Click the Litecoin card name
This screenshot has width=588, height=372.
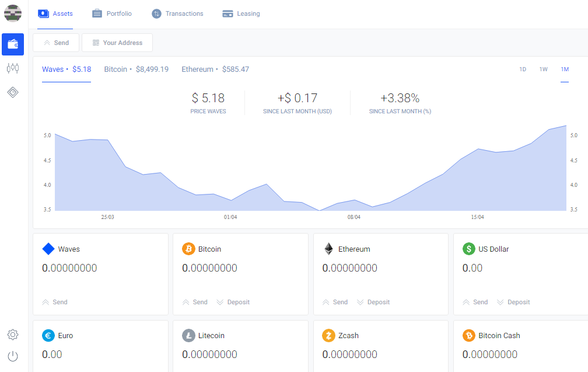pos(211,336)
